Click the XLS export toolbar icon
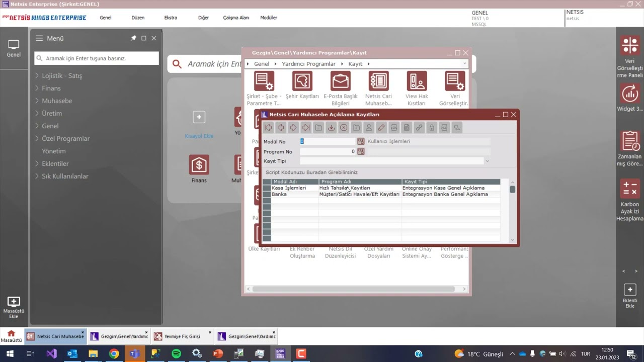 [x=444, y=128]
